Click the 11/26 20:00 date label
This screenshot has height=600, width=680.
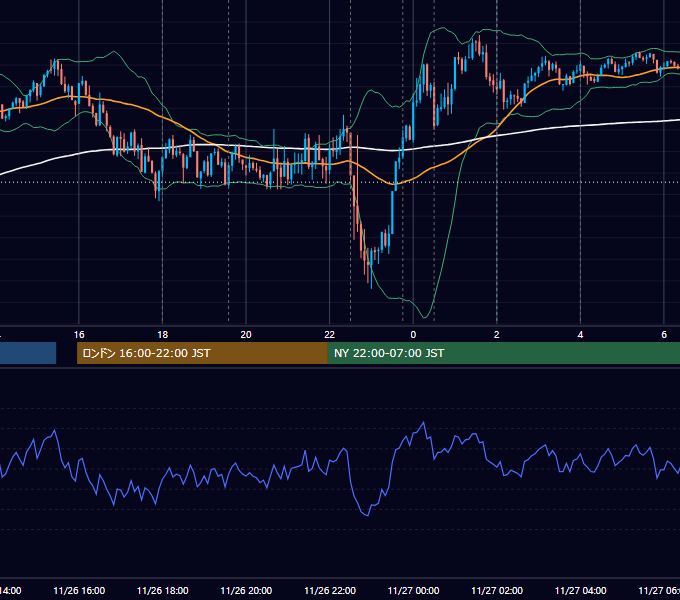(246, 590)
